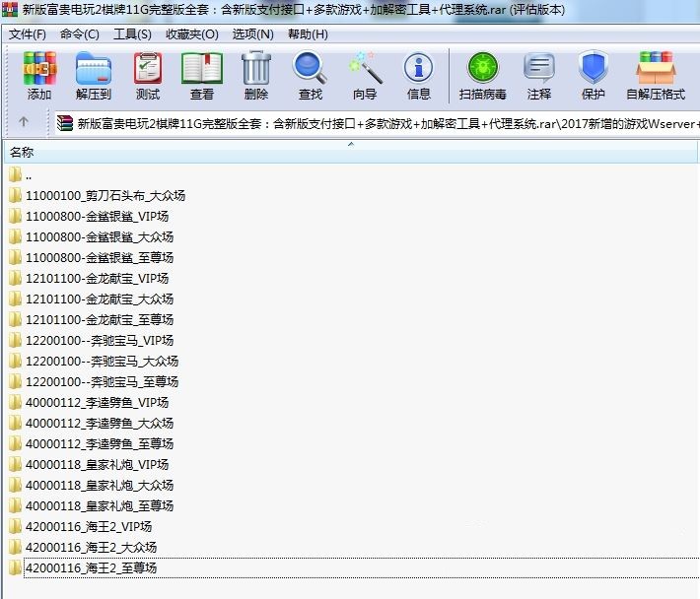Viewport: 700px width, 599px height.
Task: Click the WinRAR title bar app icon
Action: [x=10, y=9]
